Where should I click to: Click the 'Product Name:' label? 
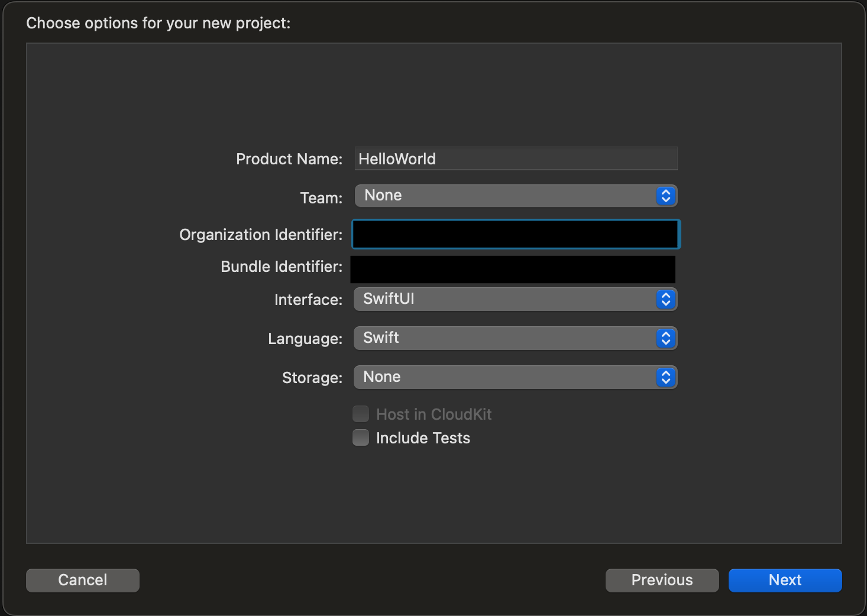(x=289, y=159)
